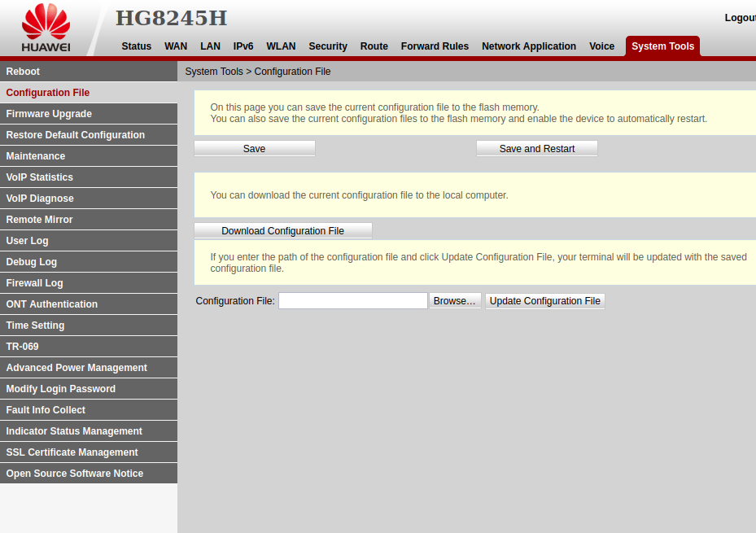756x533 pixels.
Task: Open the Route tab
Action: pos(374,46)
